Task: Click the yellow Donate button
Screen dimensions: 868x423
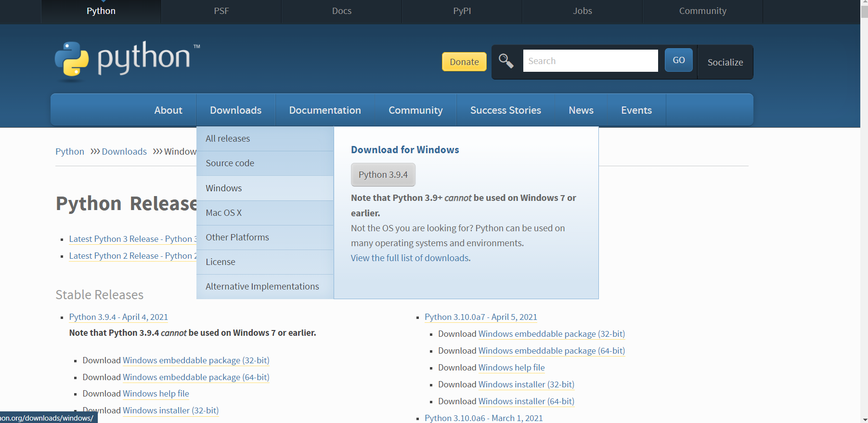Action: [464, 62]
